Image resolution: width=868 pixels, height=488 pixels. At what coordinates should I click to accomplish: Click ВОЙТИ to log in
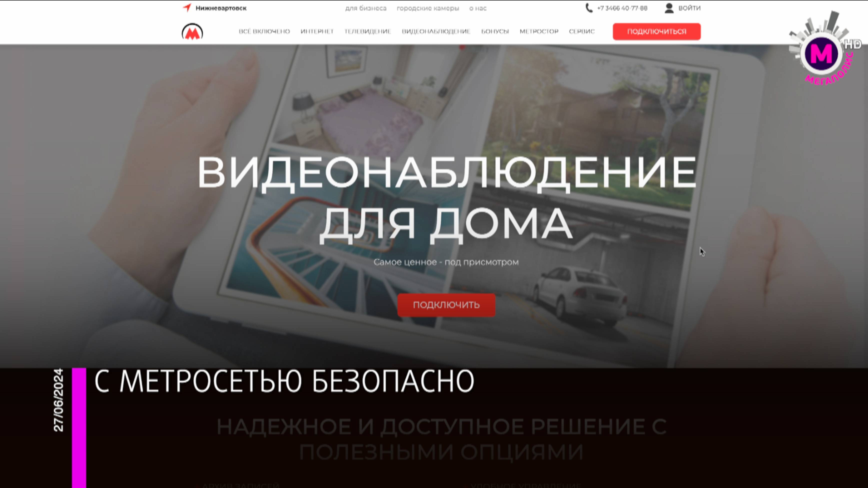tap(689, 8)
